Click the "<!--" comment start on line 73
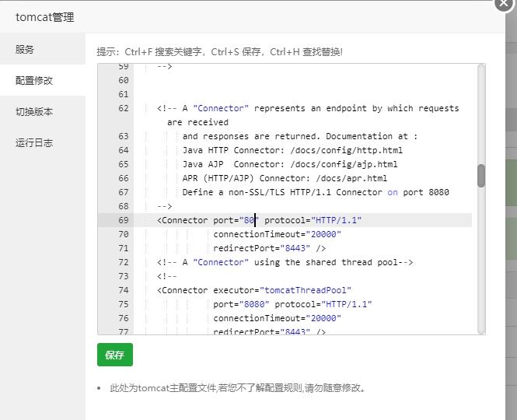Image resolution: width=517 pixels, height=420 pixels. [x=167, y=276]
